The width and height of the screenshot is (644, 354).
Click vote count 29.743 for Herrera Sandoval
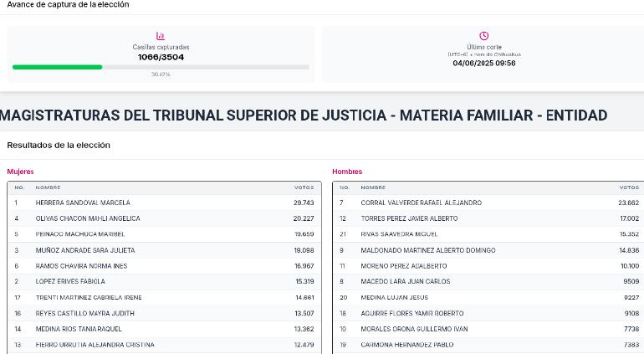(x=304, y=203)
